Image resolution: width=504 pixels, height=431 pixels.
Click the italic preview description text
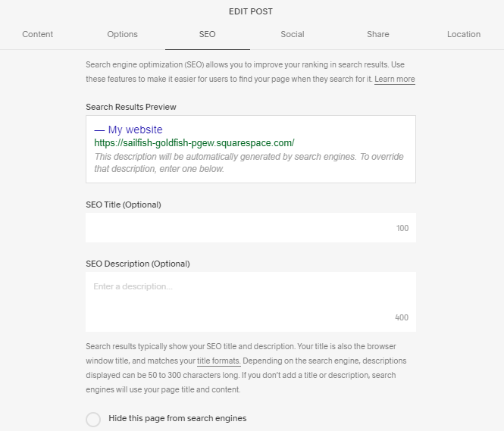tap(249, 163)
